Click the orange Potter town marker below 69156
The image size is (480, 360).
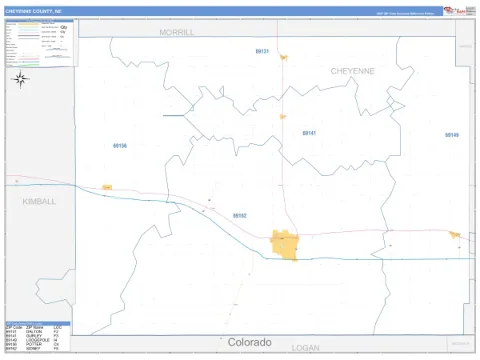(x=107, y=187)
